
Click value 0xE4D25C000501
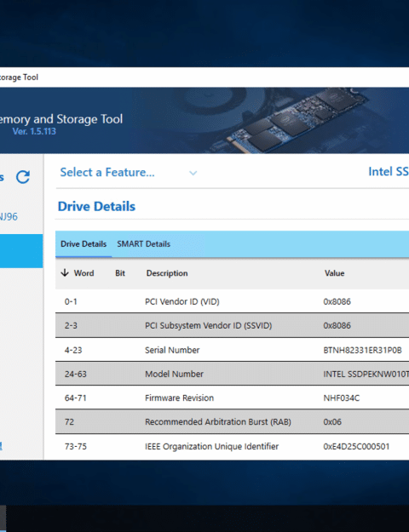click(x=356, y=447)
